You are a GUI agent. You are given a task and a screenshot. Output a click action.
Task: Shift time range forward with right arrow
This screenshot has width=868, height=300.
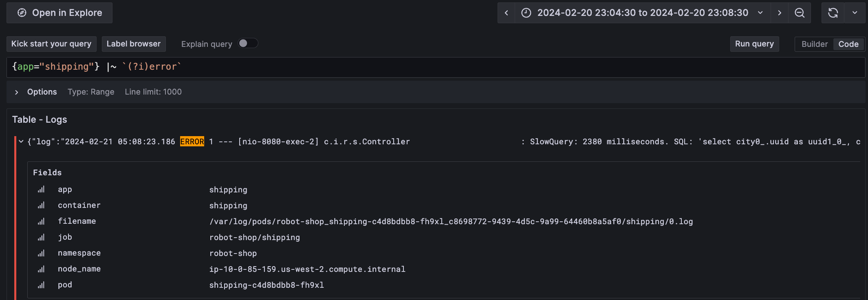(780, 13)
